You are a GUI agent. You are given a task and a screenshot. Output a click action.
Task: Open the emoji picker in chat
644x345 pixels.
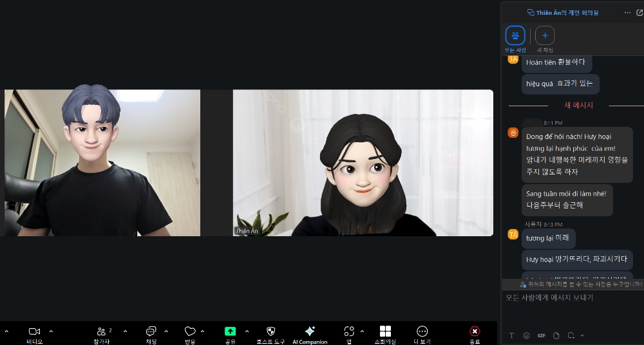click(x=527, y=335)
